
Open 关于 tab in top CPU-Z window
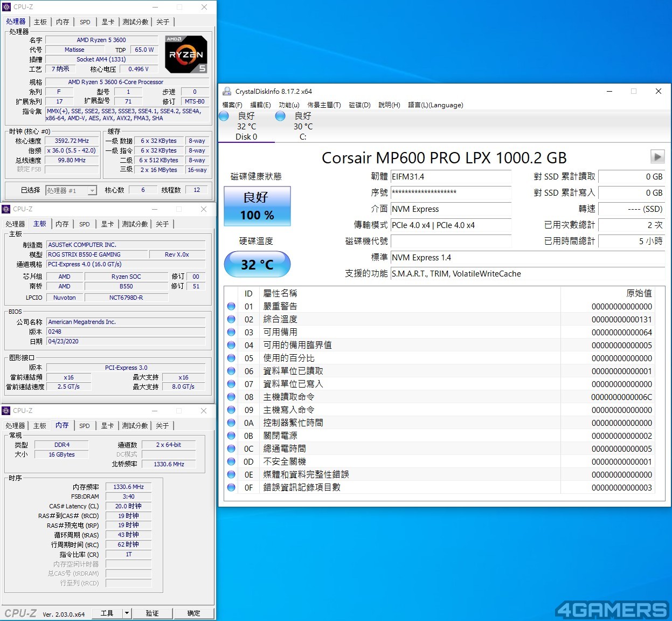163,22
